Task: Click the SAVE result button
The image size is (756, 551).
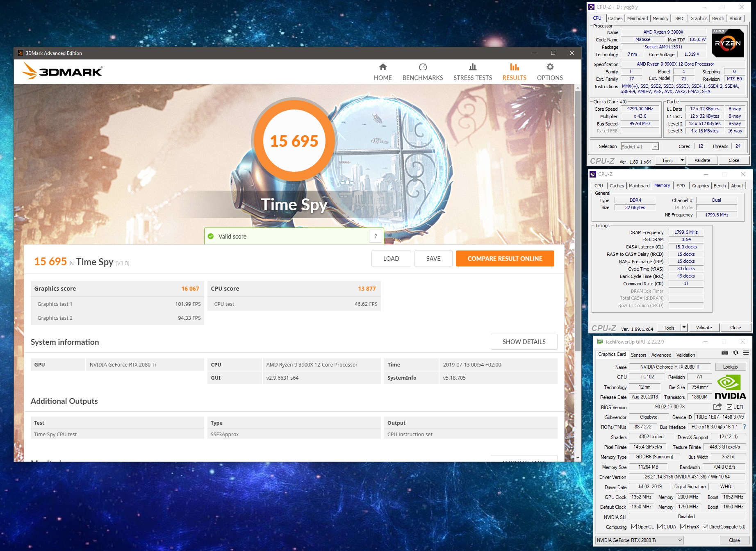Action: (433, 258)
